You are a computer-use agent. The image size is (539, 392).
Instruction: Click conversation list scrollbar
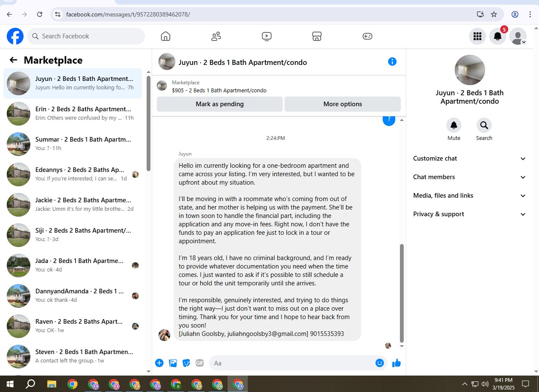(148, 123)
